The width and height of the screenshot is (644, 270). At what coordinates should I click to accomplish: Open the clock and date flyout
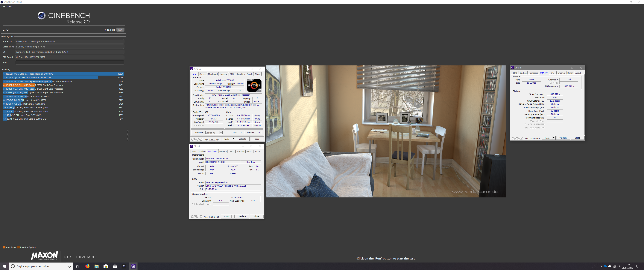pyautogui.click(x=628, y=266)
